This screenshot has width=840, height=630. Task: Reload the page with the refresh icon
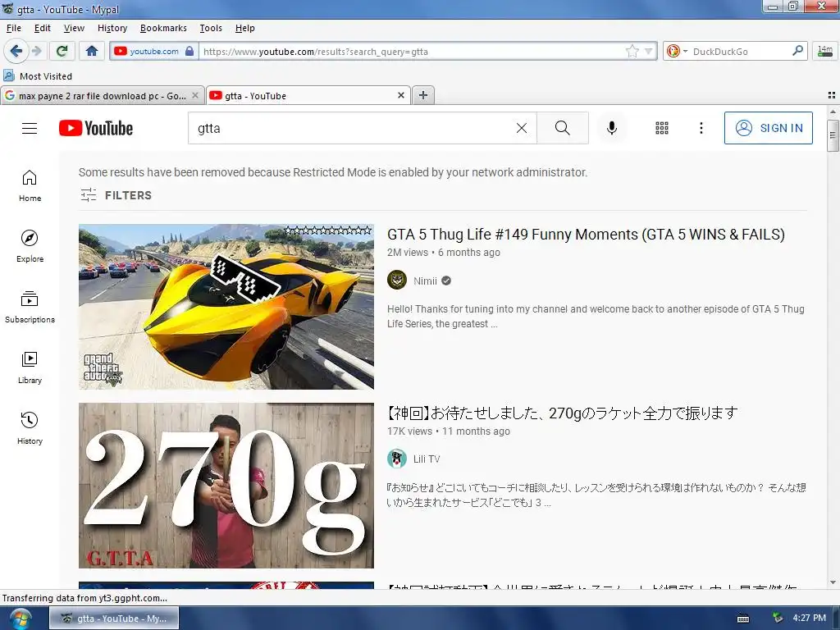[62, 51]
